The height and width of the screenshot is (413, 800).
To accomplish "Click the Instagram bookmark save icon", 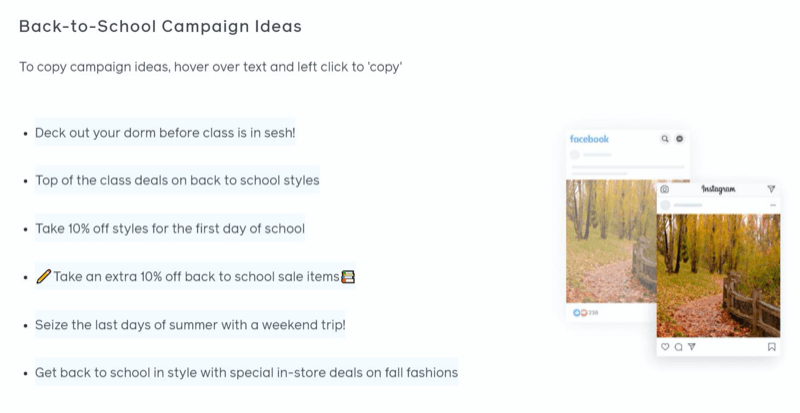I will click(x=771, y=347).
